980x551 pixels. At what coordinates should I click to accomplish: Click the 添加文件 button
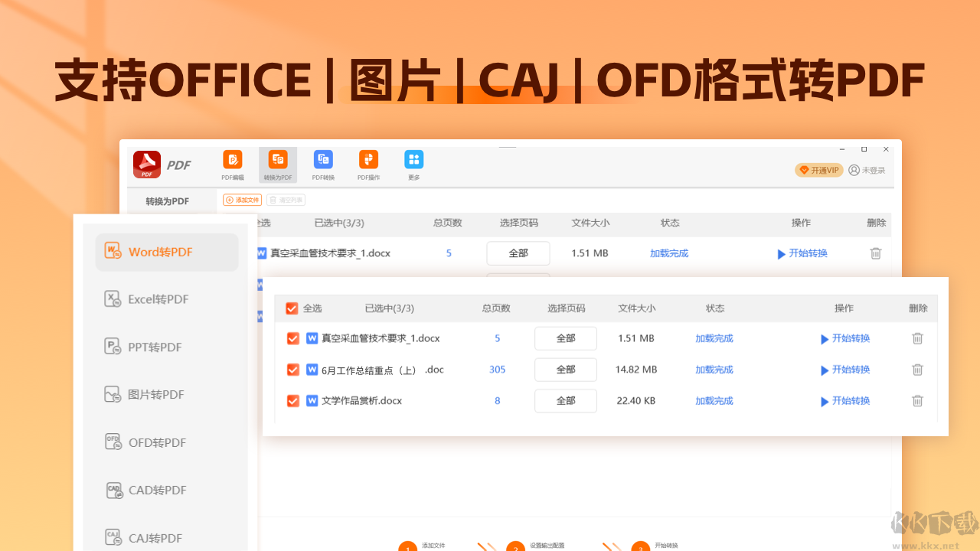click(x=242, y=200)
